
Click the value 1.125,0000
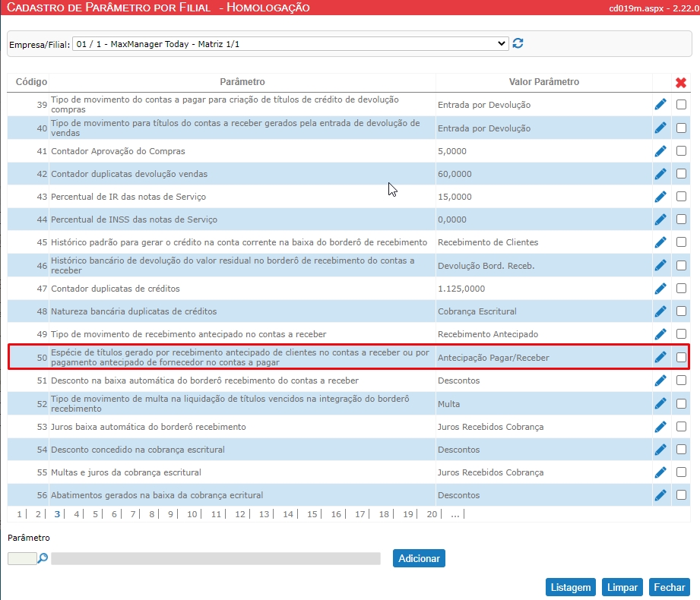pos(461,289)
